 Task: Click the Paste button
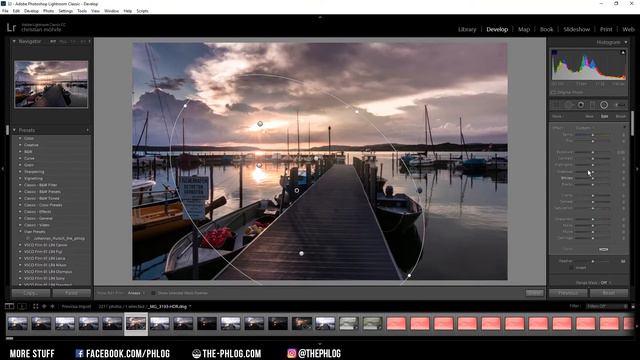[x=71, y=293]
